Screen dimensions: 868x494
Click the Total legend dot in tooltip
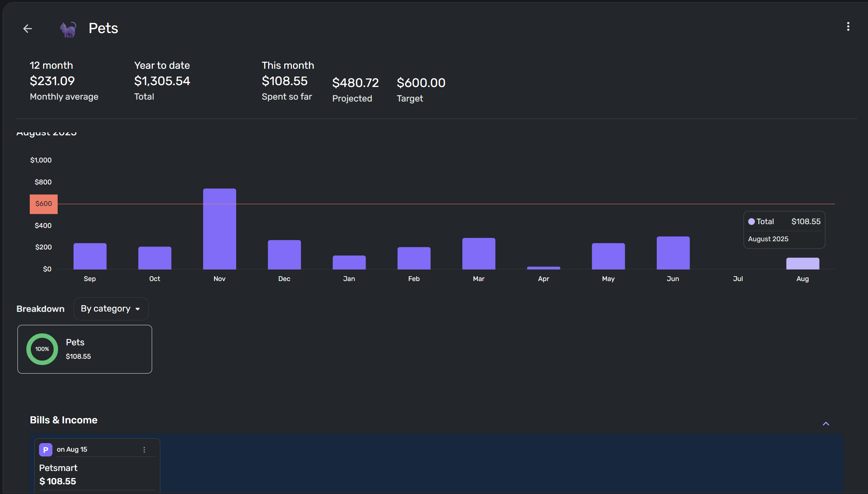pyautogui.click(x=752, y=222)
